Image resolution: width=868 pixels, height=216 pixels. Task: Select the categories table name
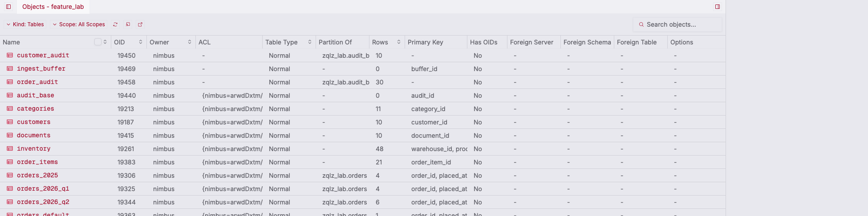[36, 109]
